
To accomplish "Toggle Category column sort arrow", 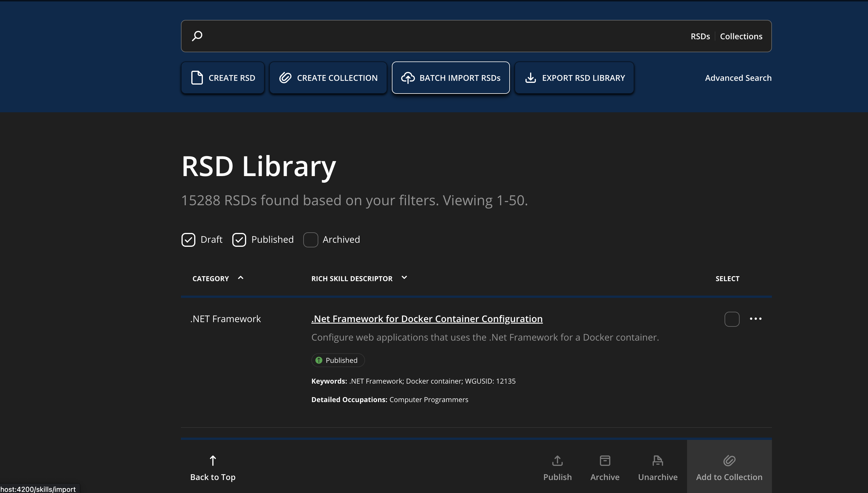I will tap(241, 278).
